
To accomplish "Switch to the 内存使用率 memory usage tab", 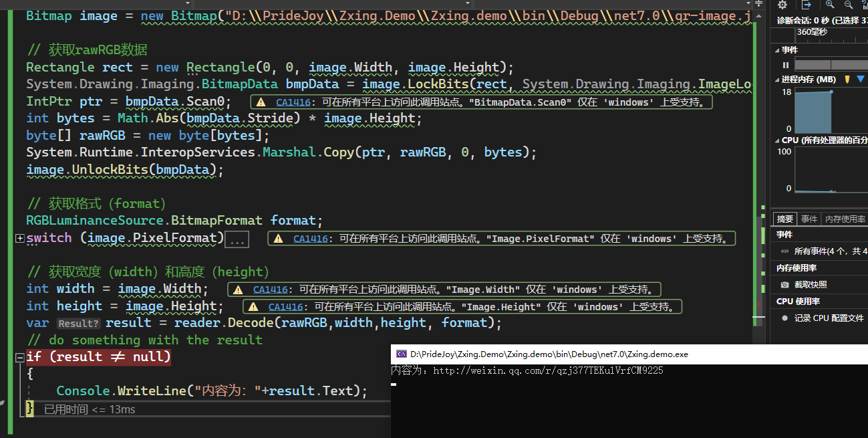I will pos(845,219).
